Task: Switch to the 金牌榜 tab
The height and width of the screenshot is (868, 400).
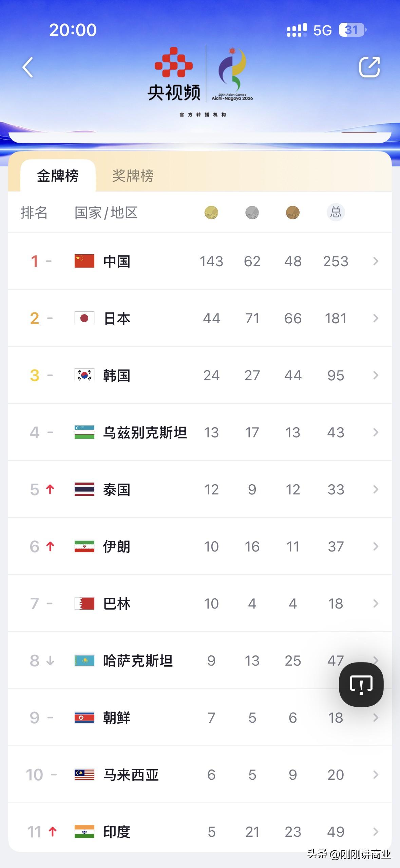Action: click(58, 176)
